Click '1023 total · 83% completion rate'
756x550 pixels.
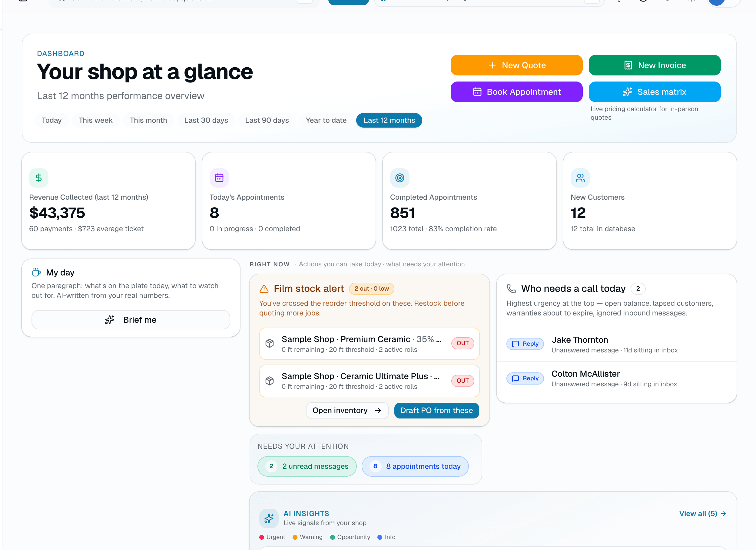(443, 229)
